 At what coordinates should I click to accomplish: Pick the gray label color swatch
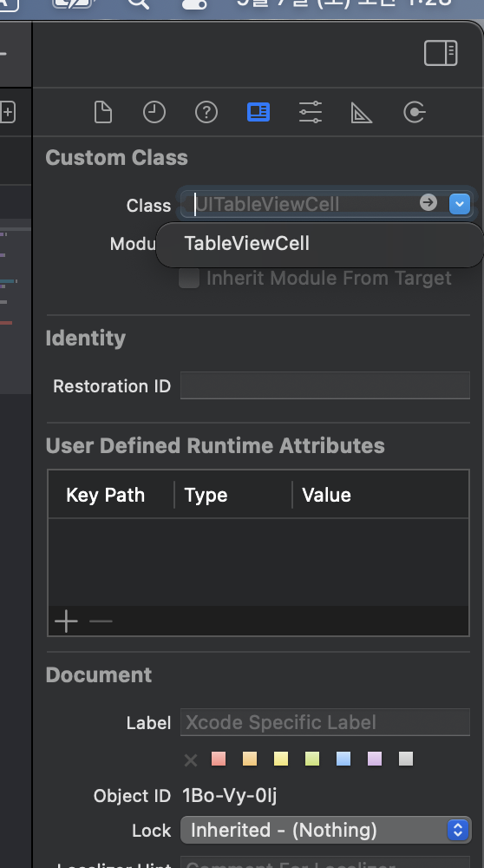point(406,759)
